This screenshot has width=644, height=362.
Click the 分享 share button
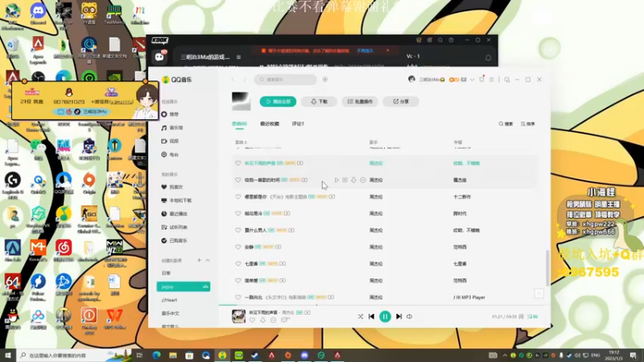(x=400, y=101)
